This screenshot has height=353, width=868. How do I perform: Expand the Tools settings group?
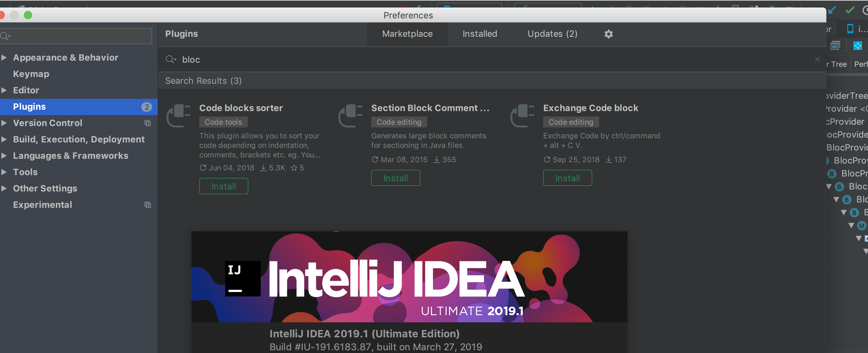point(4,172)
